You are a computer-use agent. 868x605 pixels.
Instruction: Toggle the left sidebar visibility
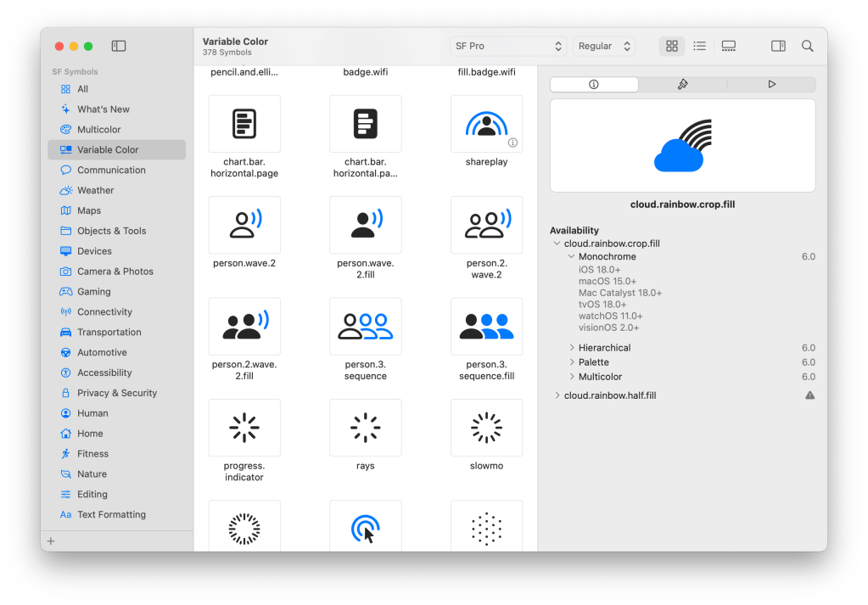pos(119,47)
